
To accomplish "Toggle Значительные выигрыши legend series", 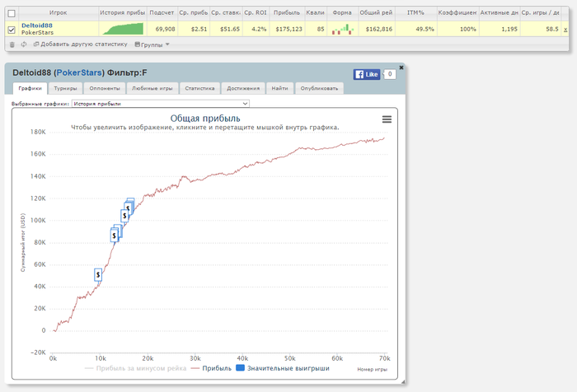I will [x=283, y=368].
